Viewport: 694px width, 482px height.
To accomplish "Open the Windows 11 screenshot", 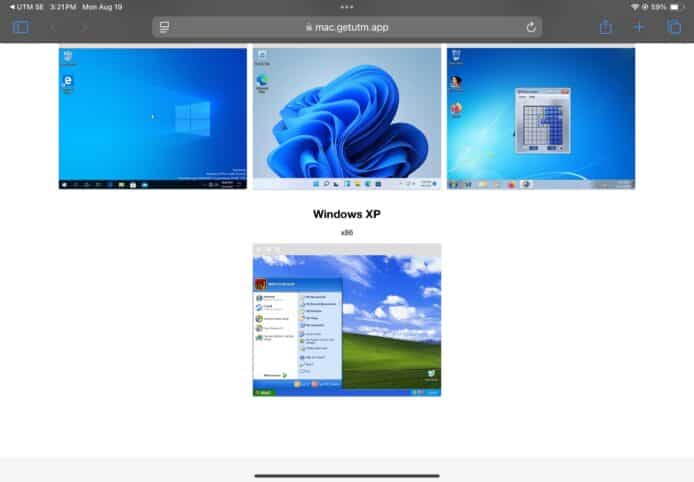I will click(x=347, y=118).
